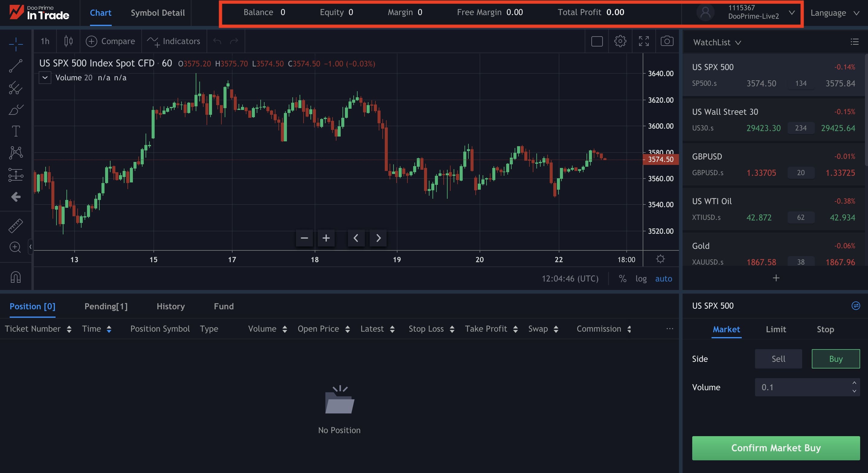This screenshot has width=868, height=473.
Task: Open the chart layout selector square icon
Action: (597, 41)
